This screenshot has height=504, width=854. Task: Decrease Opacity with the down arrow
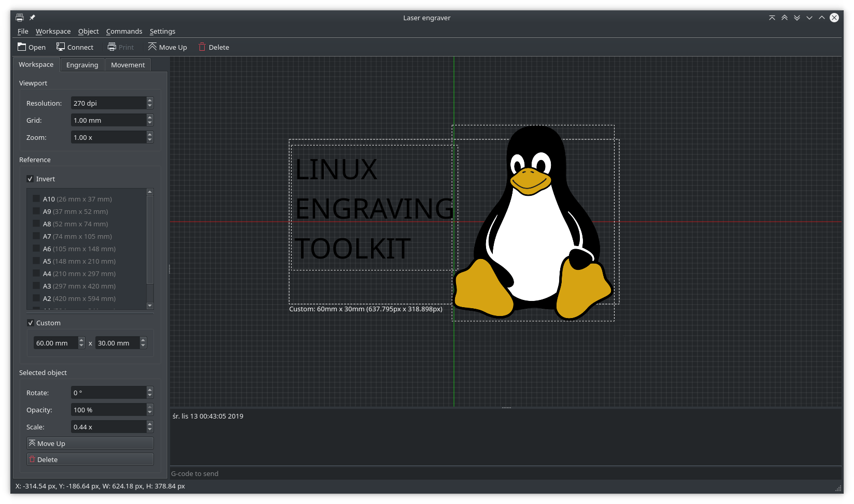[150, 413]
